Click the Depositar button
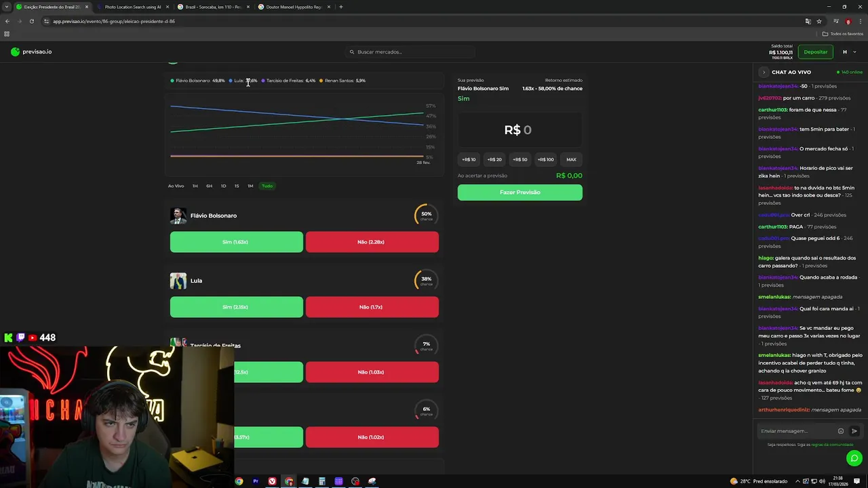The width and height of the screenshot is (868, 488). point(815,52)
